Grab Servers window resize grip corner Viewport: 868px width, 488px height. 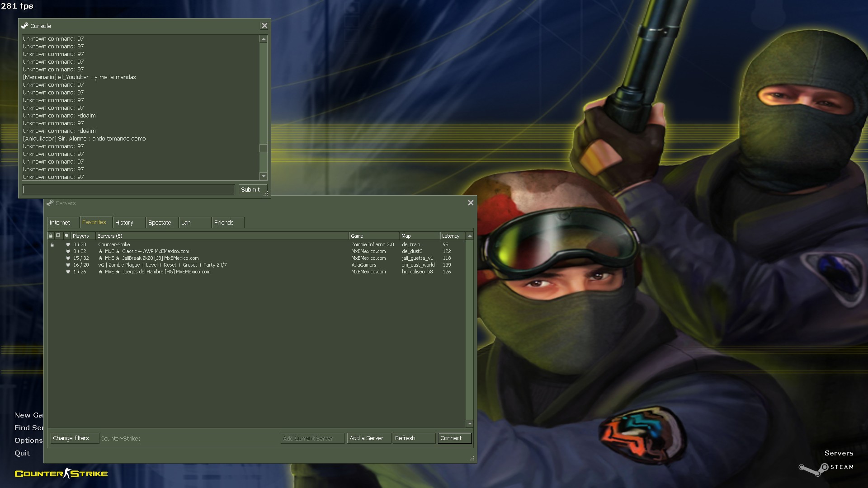click(472, 458)
